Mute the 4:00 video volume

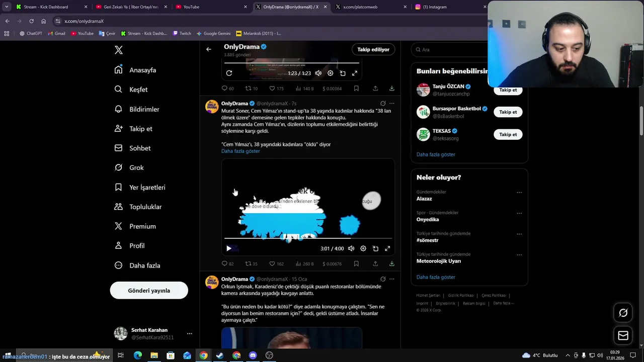coord(351,248)
